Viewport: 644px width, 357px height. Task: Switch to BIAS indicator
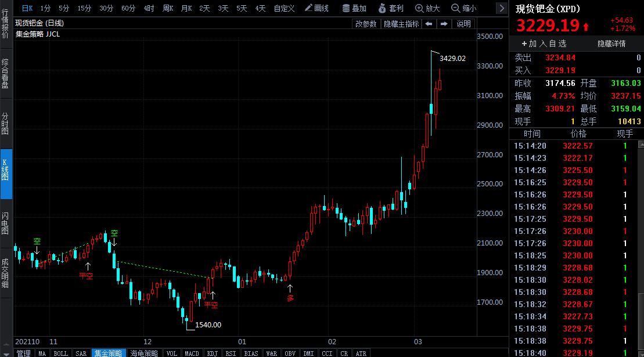click(251, 354)
